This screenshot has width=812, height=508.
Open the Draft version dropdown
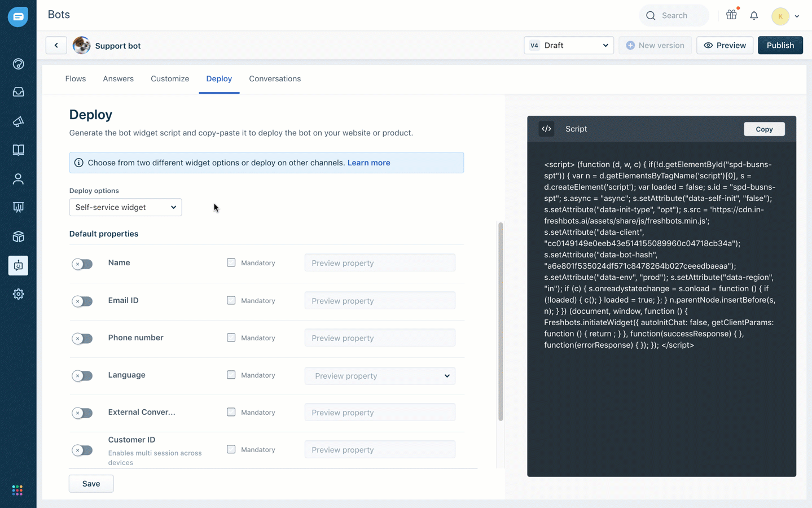(569, 45)
